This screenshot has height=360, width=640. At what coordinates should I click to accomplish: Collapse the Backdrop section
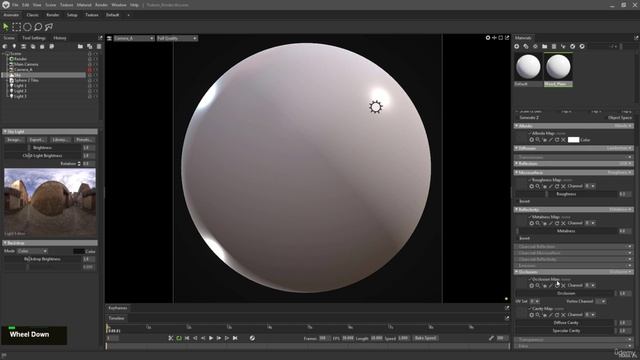(50, 243)
